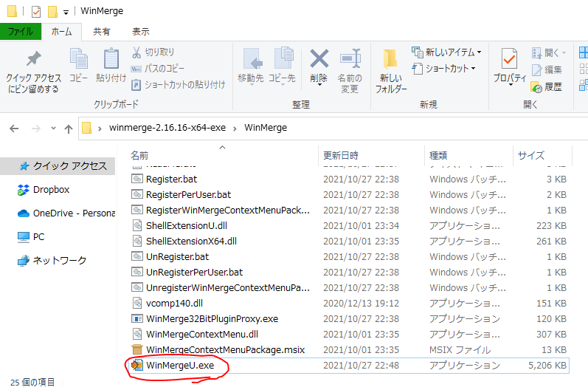Select RegisterWinMergeContextMenuPack... file

coord(228,211)
